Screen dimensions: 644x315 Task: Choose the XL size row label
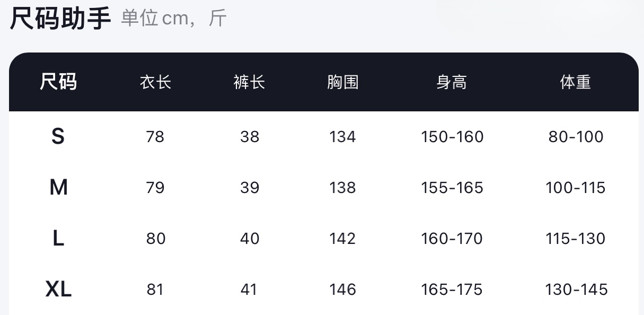pyautogui.click(x=58, y=290)
